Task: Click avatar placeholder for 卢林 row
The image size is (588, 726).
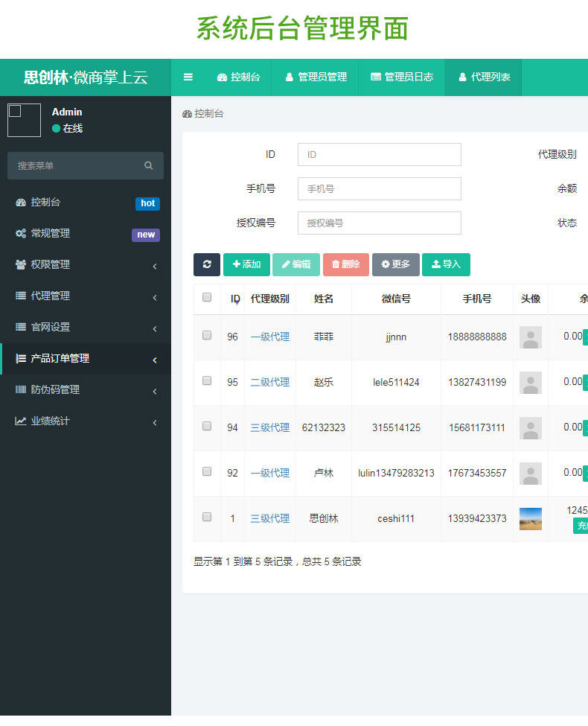Action: 531,473
